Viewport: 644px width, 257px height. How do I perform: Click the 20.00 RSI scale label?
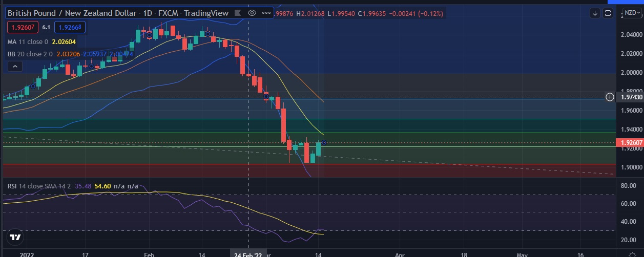[628, 240]
